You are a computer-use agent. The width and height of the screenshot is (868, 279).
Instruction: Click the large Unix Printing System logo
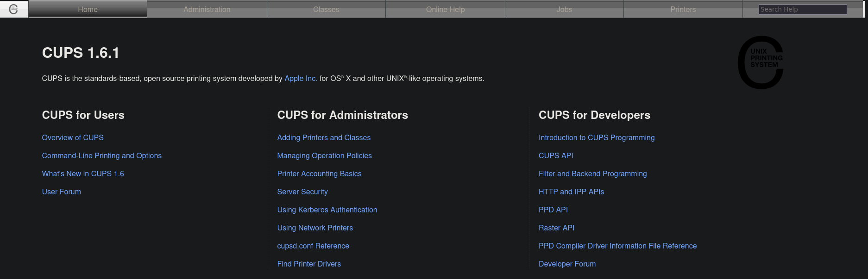tap(761, 62)
